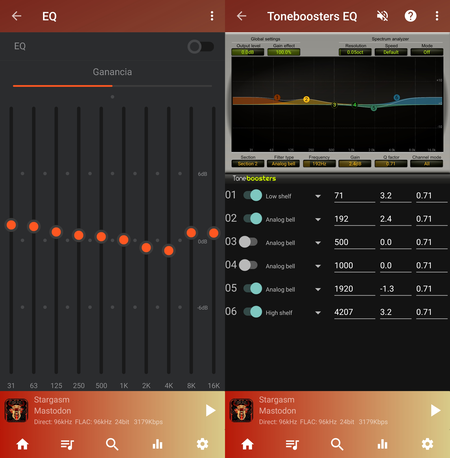Enable band 03 switch
The height and width of the screenshot is (458, 450).
tap(248, 242)
